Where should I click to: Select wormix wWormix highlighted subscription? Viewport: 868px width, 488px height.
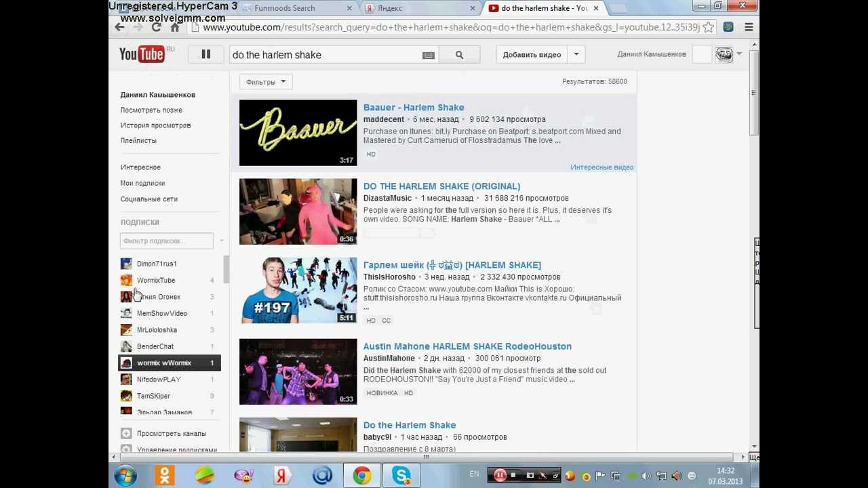coord(170,363)
